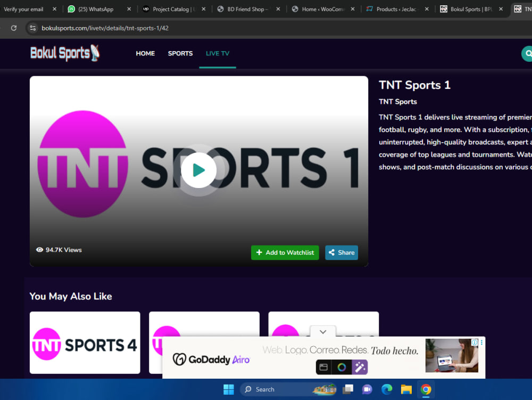Screen dimensions: 532x400
Task: Open Task View on the taskbar
Action: click(348, 389)
